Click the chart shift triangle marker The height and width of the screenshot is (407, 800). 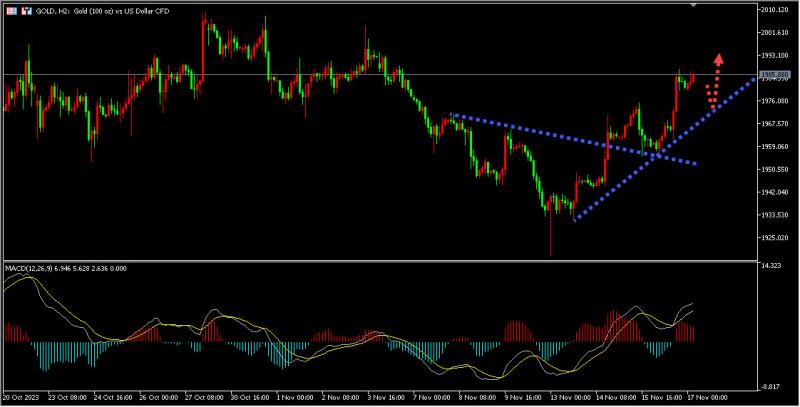[x=693, y=5]
